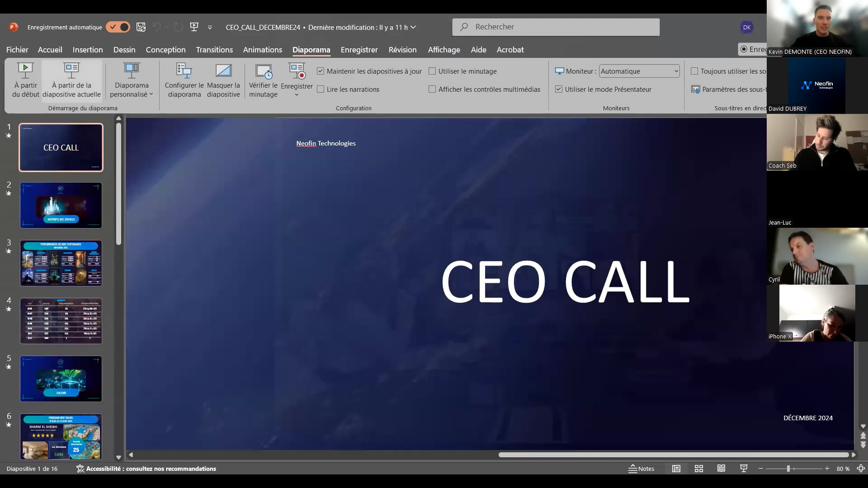Switch to the Enregistrer ribbon tab
This screenshot has height=488, width=868.
[359, 50]
